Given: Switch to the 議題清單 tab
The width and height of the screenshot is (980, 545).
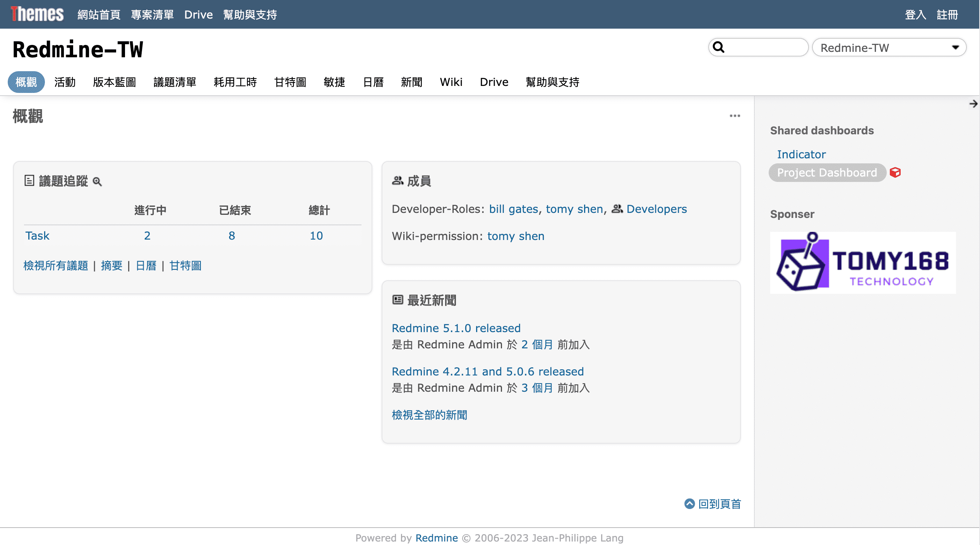Looking at the screenshot, I should (x=175, y=82).
